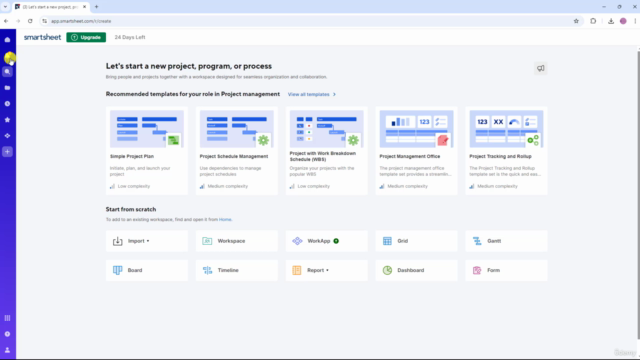Switch to the Smartsheet browser tab
640x360 pixels.
coord(51,7)
